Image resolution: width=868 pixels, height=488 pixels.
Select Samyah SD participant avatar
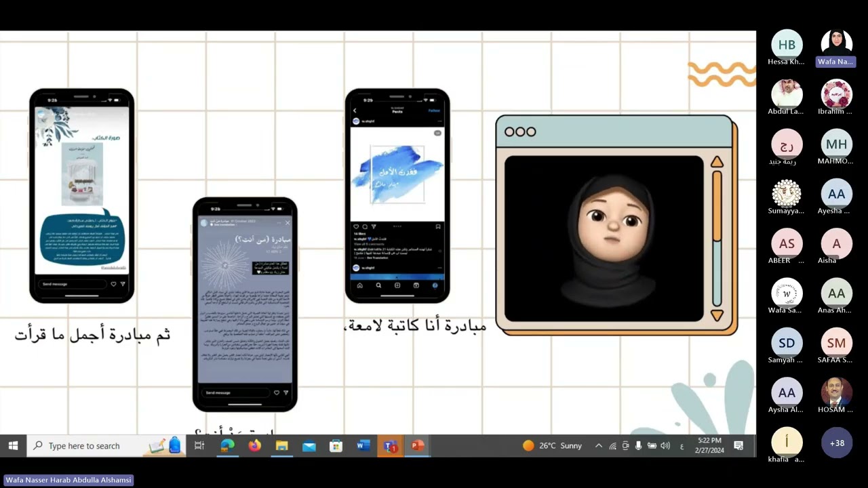click(x=787, y=343)
